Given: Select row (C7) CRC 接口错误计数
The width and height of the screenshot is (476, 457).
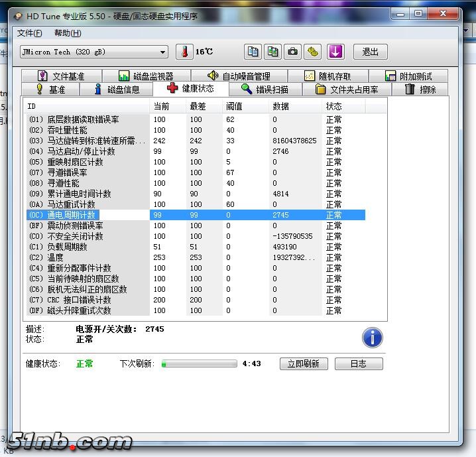Looking at the screenshot, I should tap(196, 300).
